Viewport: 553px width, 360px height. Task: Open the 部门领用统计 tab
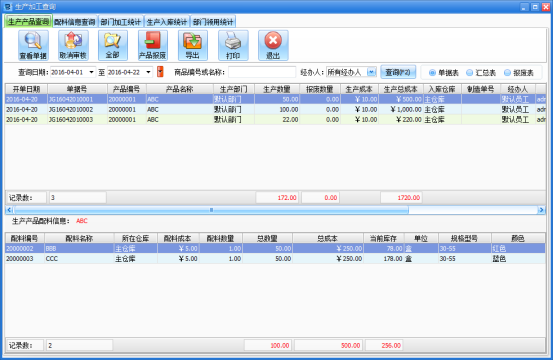pos(213,22)
